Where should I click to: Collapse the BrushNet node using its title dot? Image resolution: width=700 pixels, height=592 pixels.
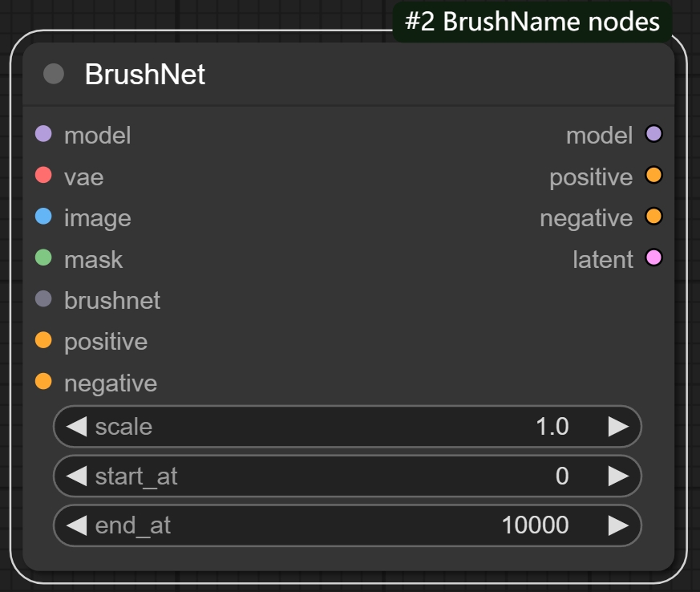point(54,75)
